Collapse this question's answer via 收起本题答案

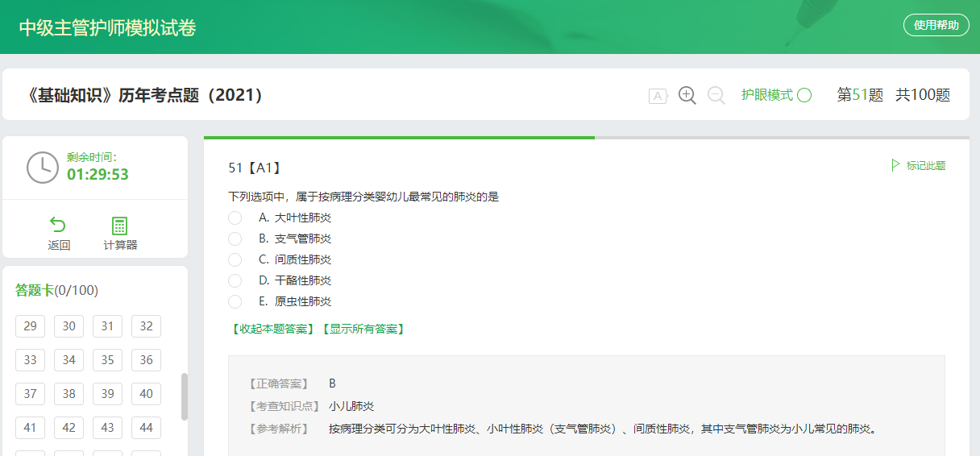point(272,329)
